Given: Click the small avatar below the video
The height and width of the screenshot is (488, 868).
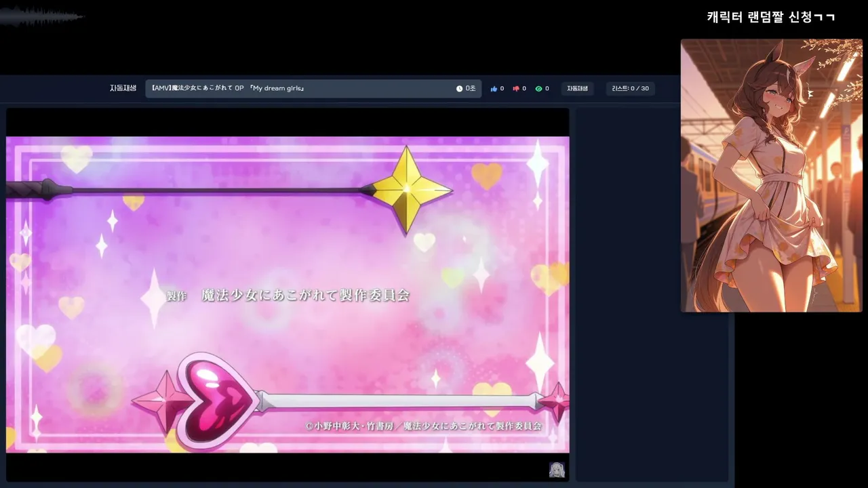Looking at the screenshot, I should point(557,470).
